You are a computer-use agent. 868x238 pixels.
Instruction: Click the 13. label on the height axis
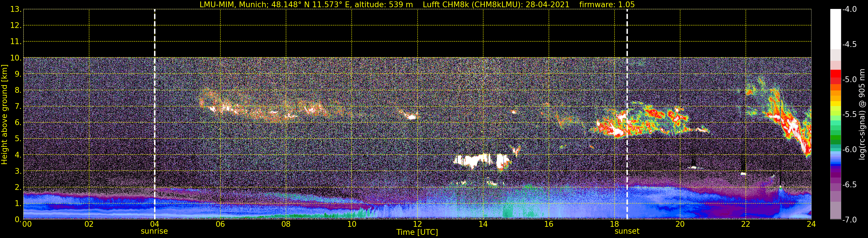pos(16,9)
